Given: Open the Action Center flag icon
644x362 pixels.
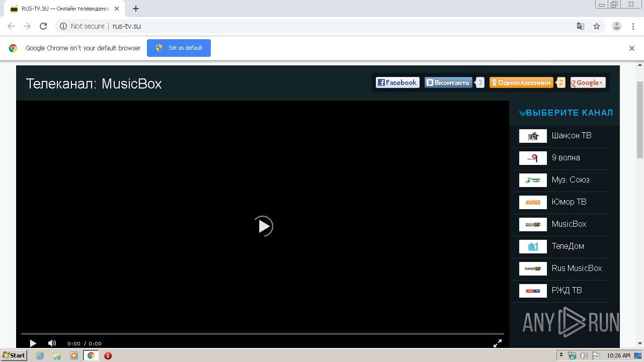Looking at the screenshot, I should (x=596, y=355).
